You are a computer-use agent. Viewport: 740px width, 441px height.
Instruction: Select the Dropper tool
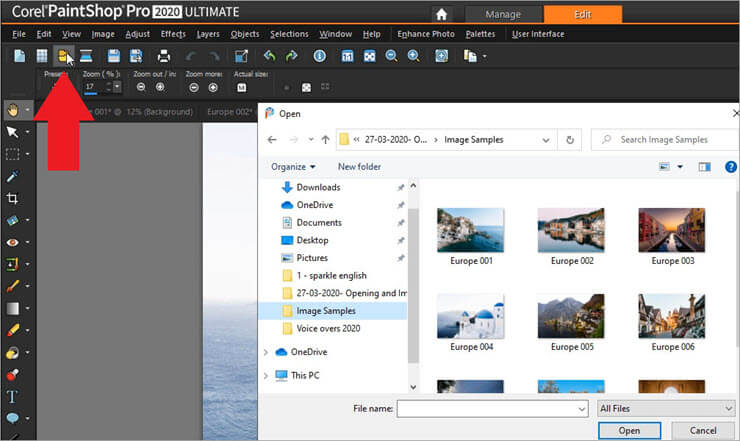13,176
